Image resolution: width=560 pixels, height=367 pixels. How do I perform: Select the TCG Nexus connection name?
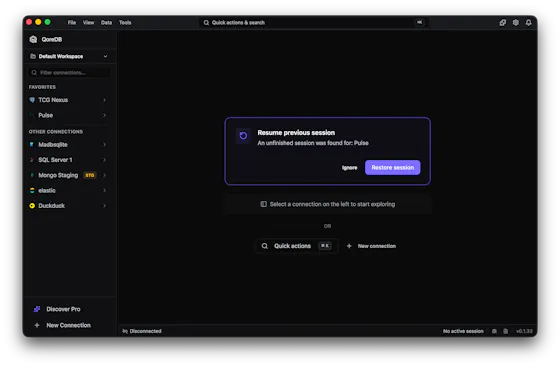[x=53, y=100]
